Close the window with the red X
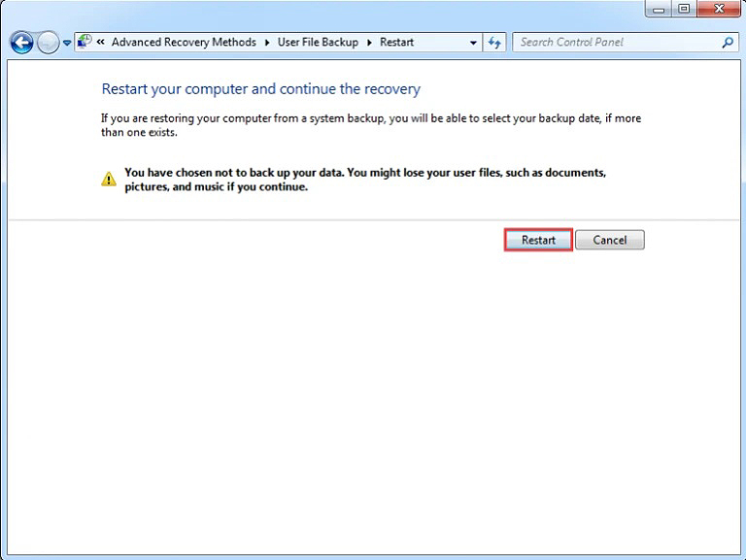This screenshot has height=560, width=746. point(719,9)
